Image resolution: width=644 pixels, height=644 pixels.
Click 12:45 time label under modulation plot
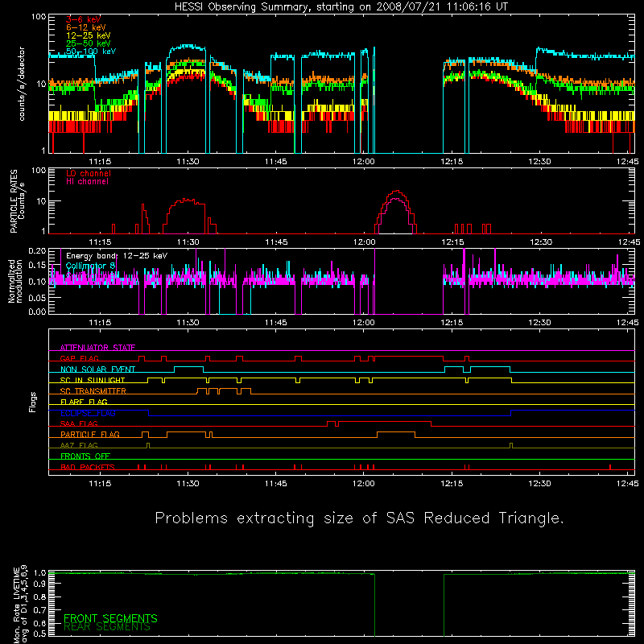(628, 323)
